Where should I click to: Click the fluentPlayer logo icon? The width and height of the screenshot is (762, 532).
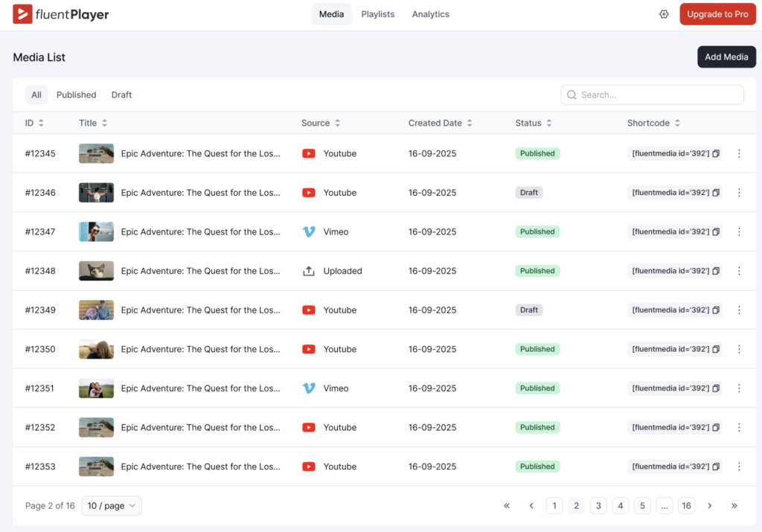coord(22,13)
